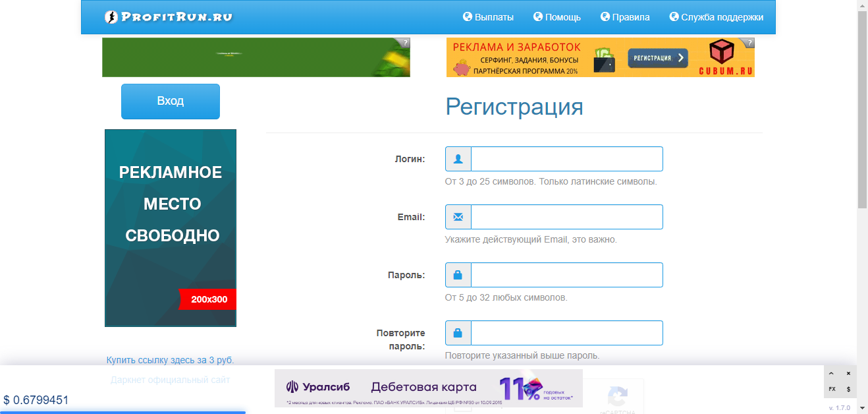
Task: Click the $ 0.6799451 balance text
Action: point(36,400)
